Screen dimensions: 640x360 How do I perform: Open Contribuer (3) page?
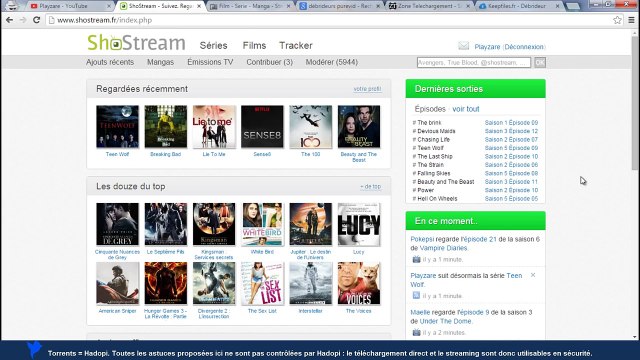click(269, 62)
